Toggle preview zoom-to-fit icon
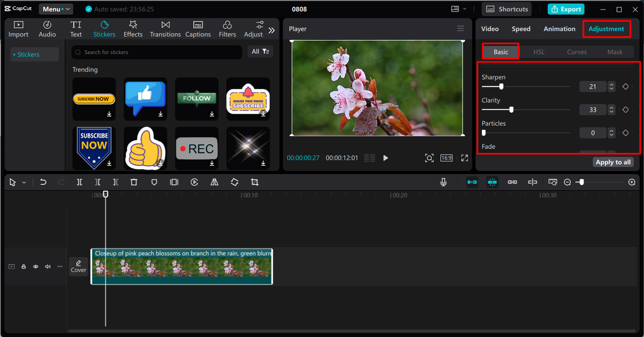 click(x=429, y=158)
